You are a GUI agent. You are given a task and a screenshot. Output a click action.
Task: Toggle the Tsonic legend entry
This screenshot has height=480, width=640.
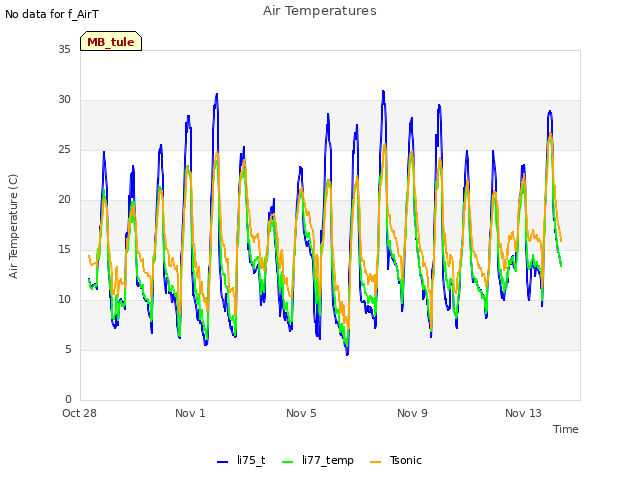tap(396, 460)
